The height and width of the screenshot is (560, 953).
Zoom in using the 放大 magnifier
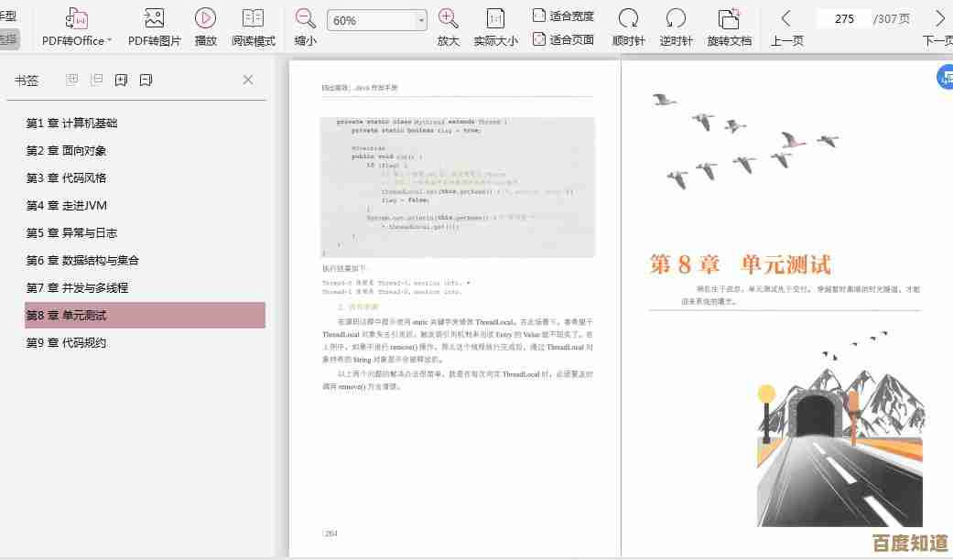click(x=448, y=27)
